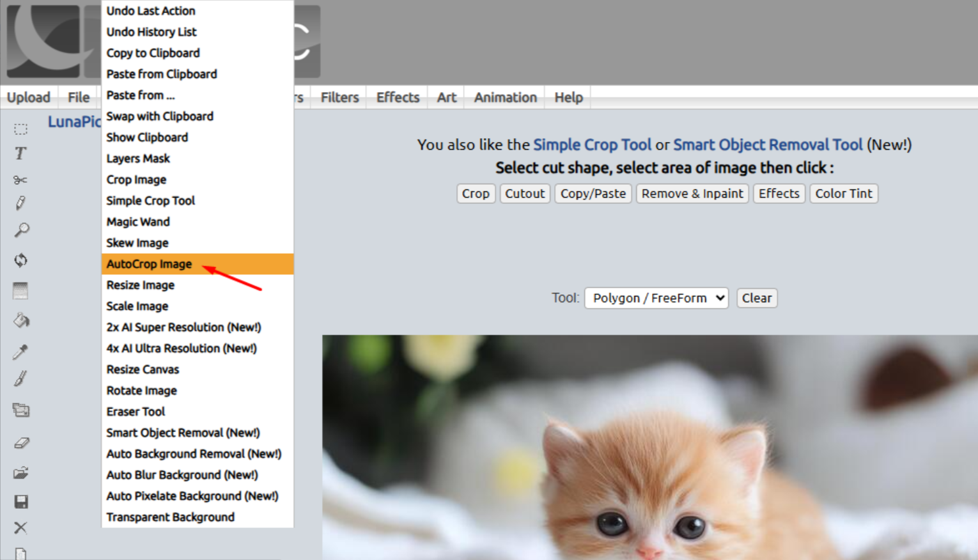
Task: Select the eraser tool icon
Action: [x=21, y=442]
